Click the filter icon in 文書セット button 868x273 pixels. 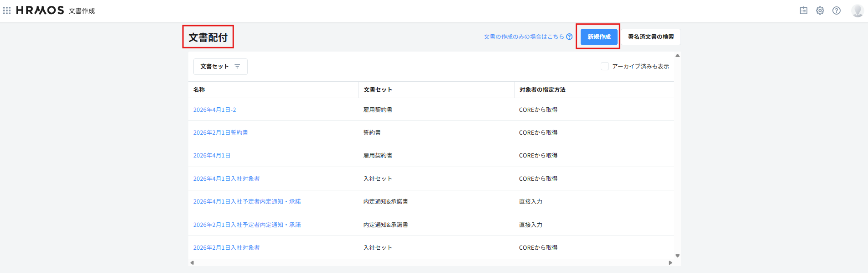237,67
